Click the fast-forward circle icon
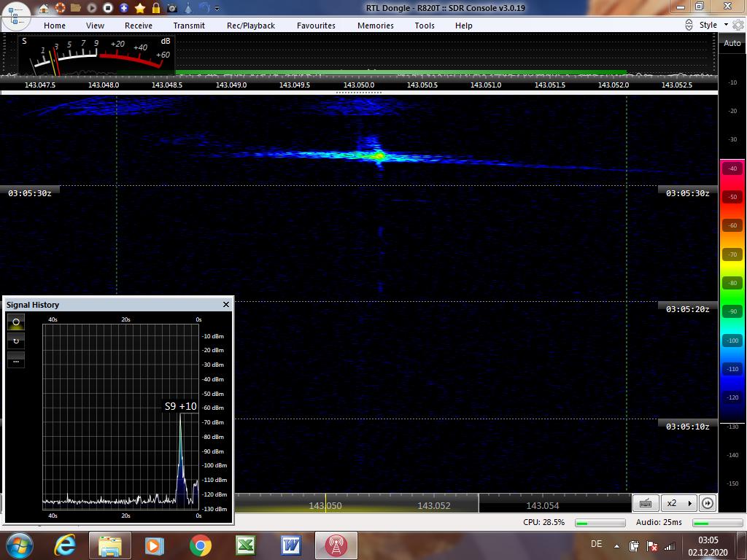 708,503
